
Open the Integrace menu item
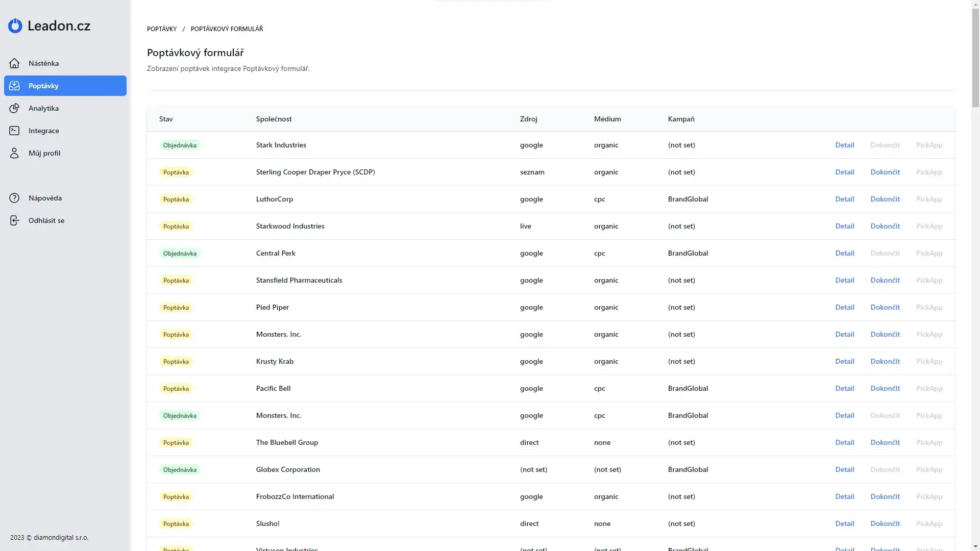tap(44, 131)
